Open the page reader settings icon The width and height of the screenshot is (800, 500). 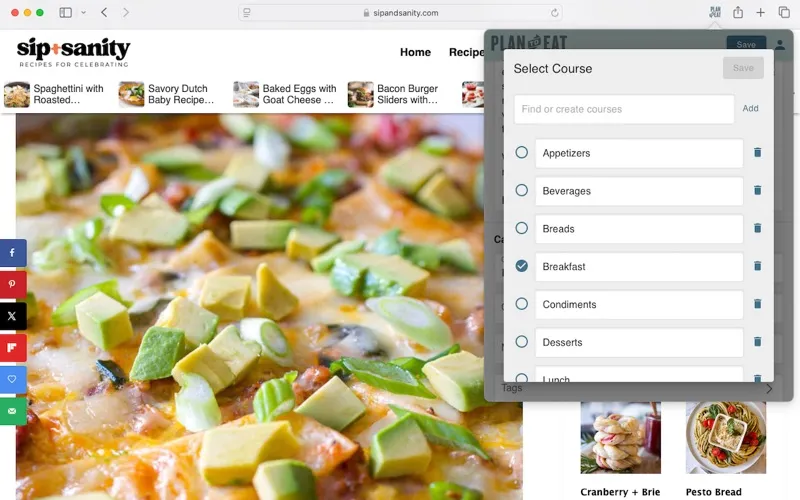pyautogui.click(x=247, y=13)
